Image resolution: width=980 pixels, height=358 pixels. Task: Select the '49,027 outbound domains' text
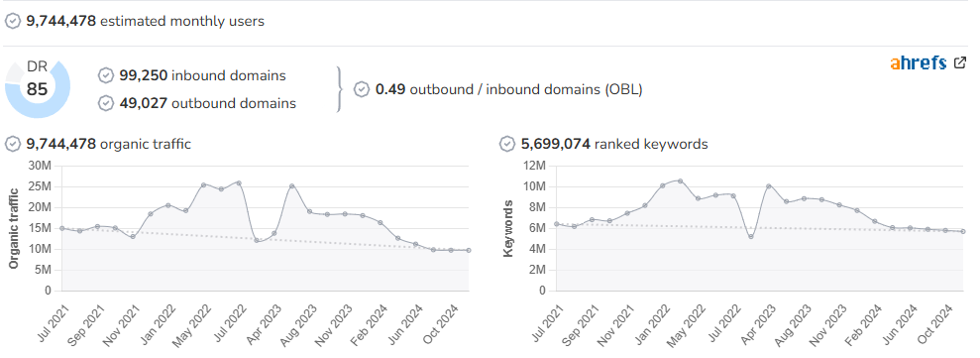[207, 103]
